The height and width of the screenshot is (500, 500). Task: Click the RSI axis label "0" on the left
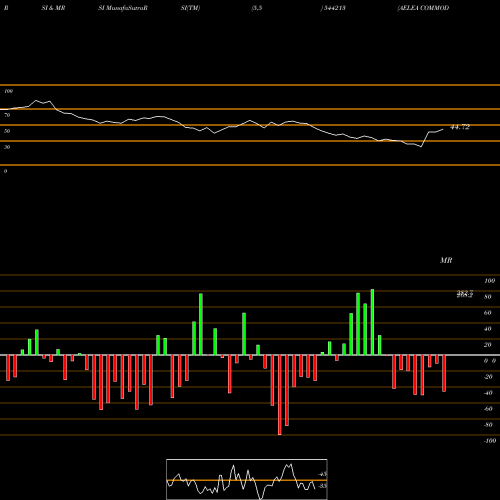pos(5,171)
